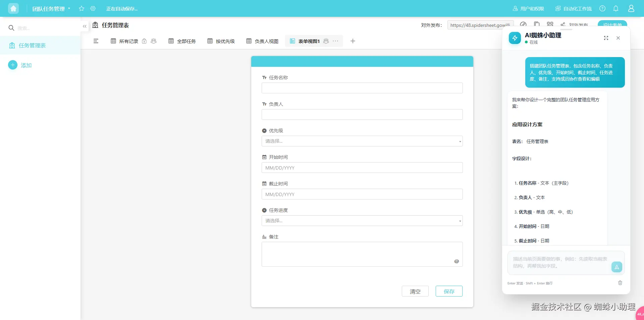This screenshot has width=644, height=320.
Task: Click the @ mention icon in 备注
Action: pos(457,261)
